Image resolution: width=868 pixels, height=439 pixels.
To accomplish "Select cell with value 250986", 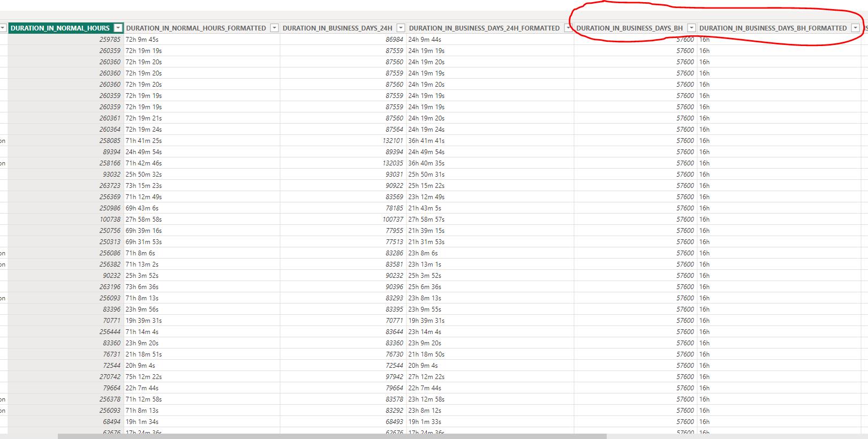I will tap(66, 208).
